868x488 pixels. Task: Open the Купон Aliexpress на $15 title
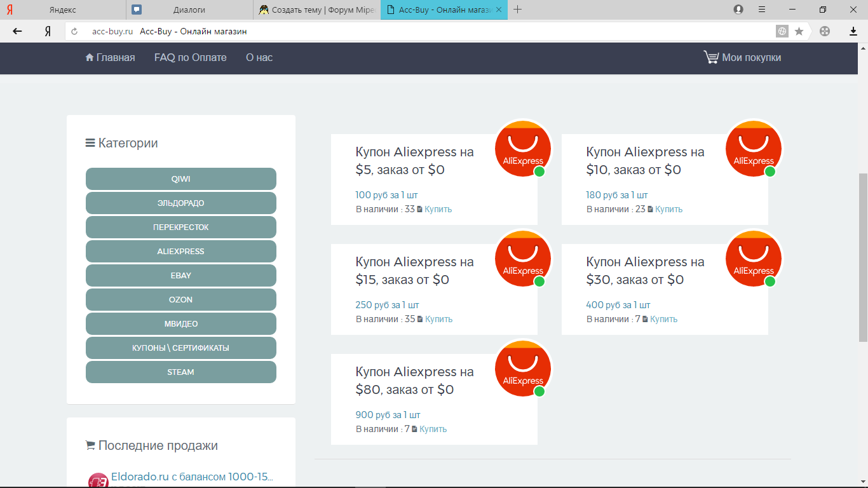pos(415,271)
